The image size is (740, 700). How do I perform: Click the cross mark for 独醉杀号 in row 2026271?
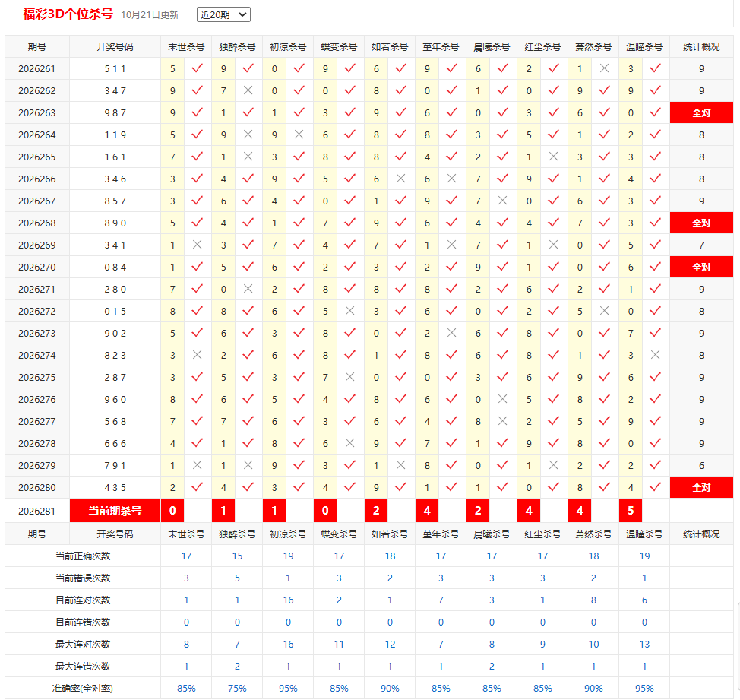click(x=248, y=289)
